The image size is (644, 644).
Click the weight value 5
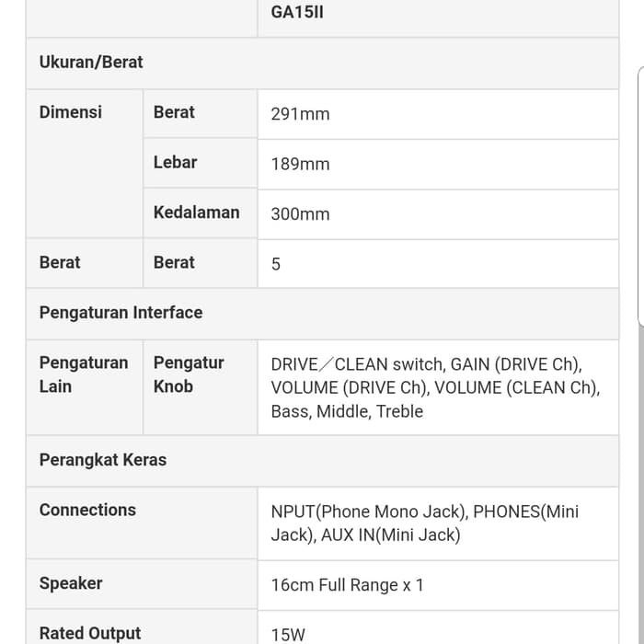pos(276,264)
